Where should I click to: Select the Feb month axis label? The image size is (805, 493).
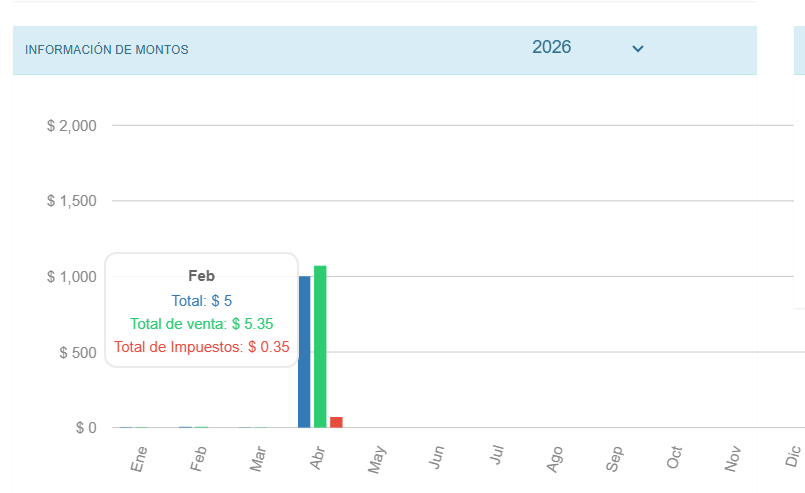pyautogui.click(x=198, y=459)
